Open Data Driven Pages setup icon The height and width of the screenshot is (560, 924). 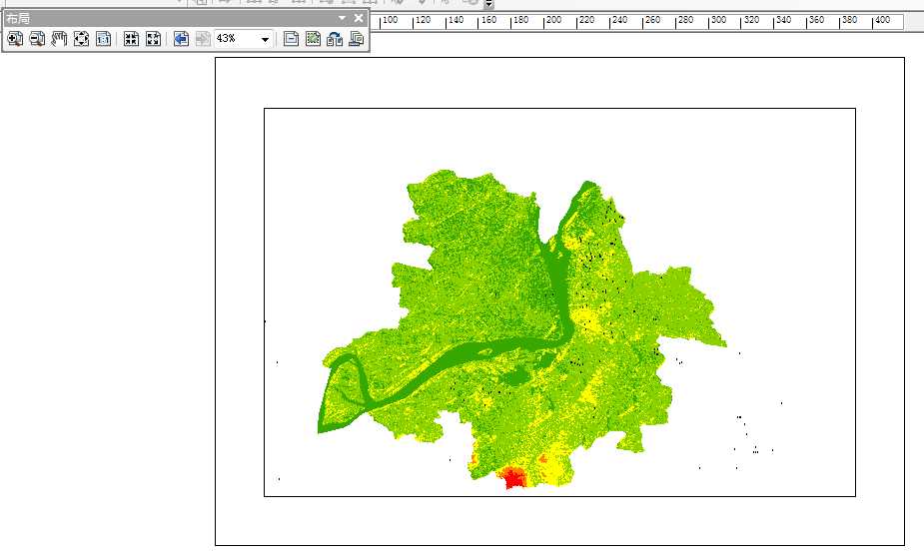pos(356,39)
